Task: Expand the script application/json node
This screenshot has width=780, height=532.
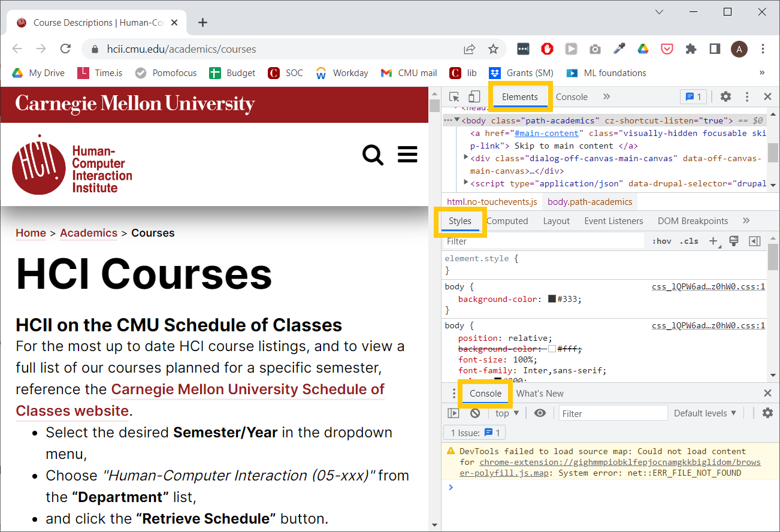Action: [x=466, y=182]
